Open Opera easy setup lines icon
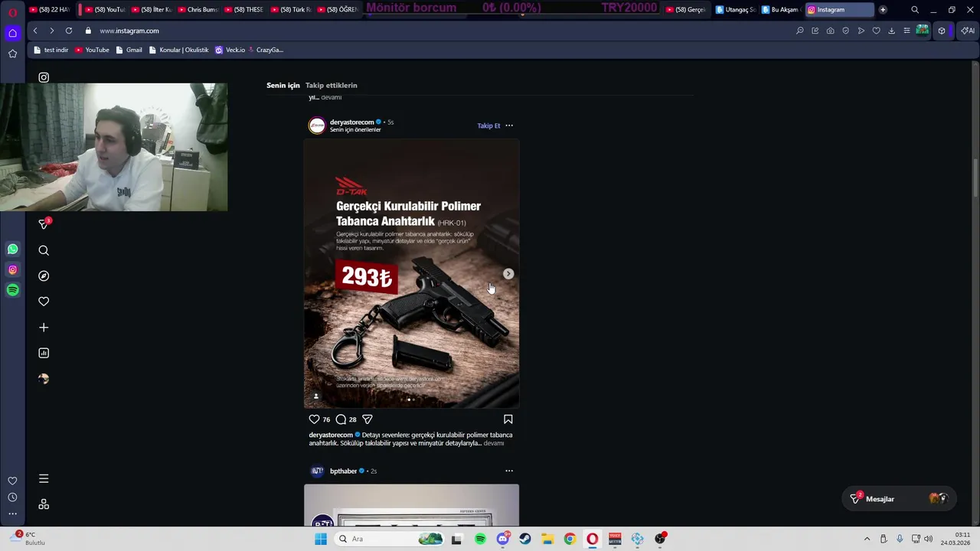 tap(906, 31)
